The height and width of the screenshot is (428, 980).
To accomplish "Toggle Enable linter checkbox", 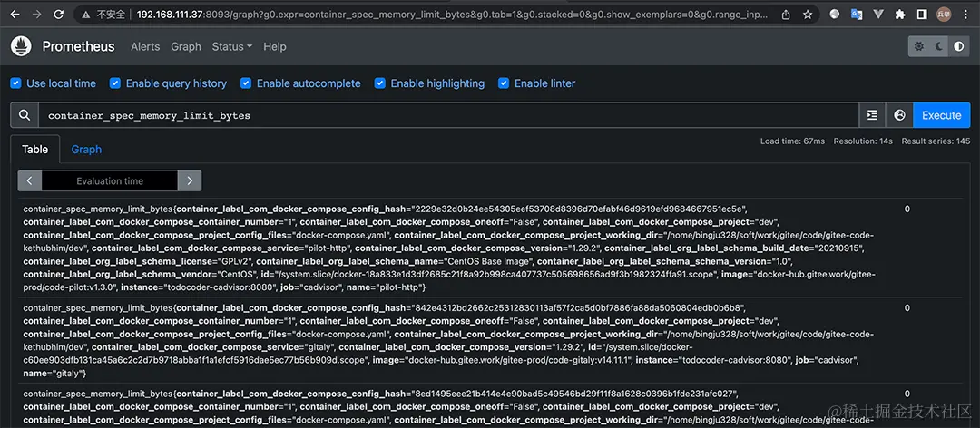I will pos(504,83).
